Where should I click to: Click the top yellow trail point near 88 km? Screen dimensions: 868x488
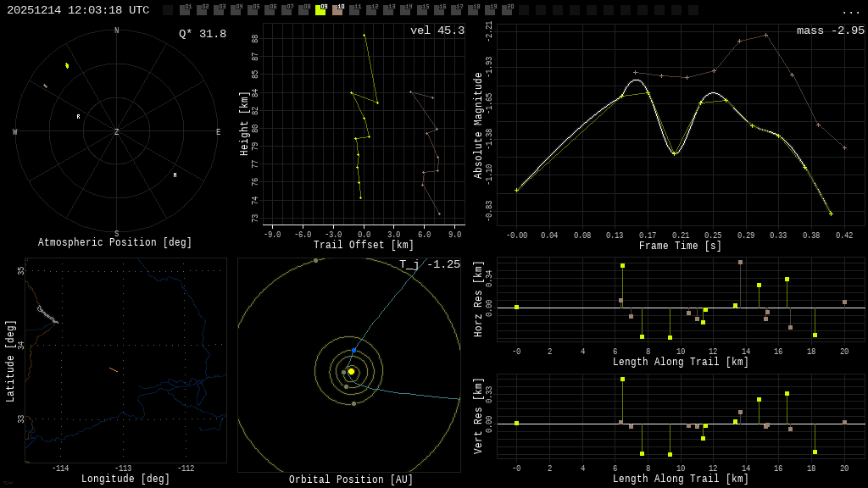[x=364, y=36]
